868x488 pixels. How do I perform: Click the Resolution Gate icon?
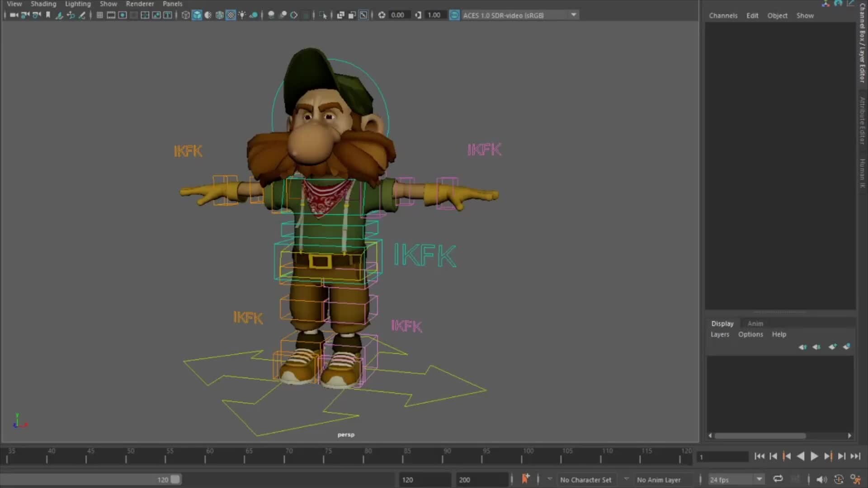123,15
